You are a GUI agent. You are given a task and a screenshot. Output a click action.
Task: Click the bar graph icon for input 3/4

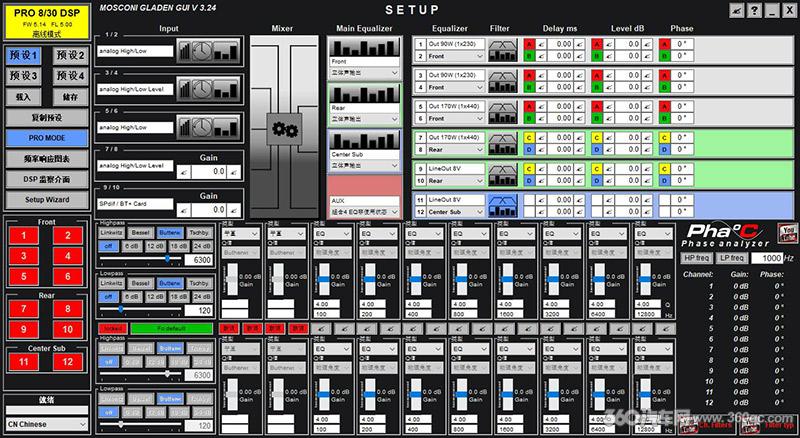pos(226,89)
